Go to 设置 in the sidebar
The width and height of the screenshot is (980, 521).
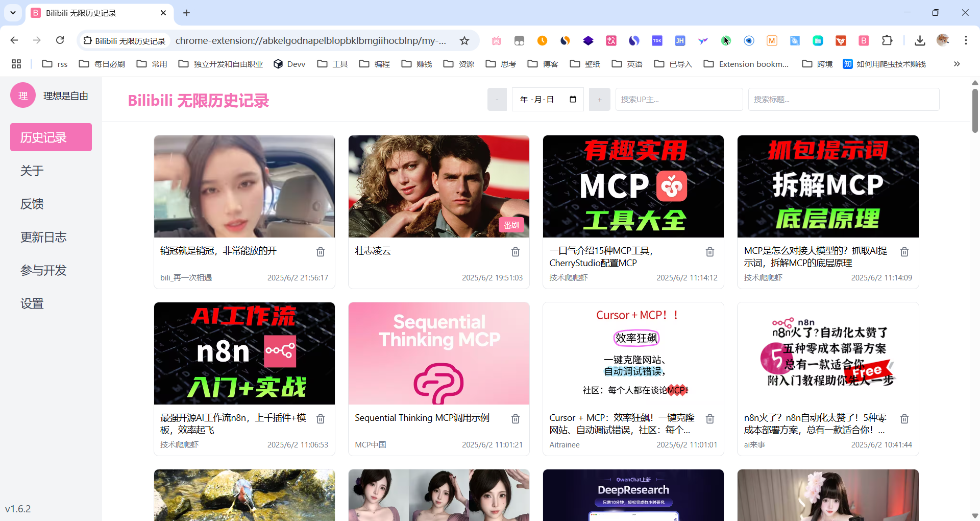[32, 303]
